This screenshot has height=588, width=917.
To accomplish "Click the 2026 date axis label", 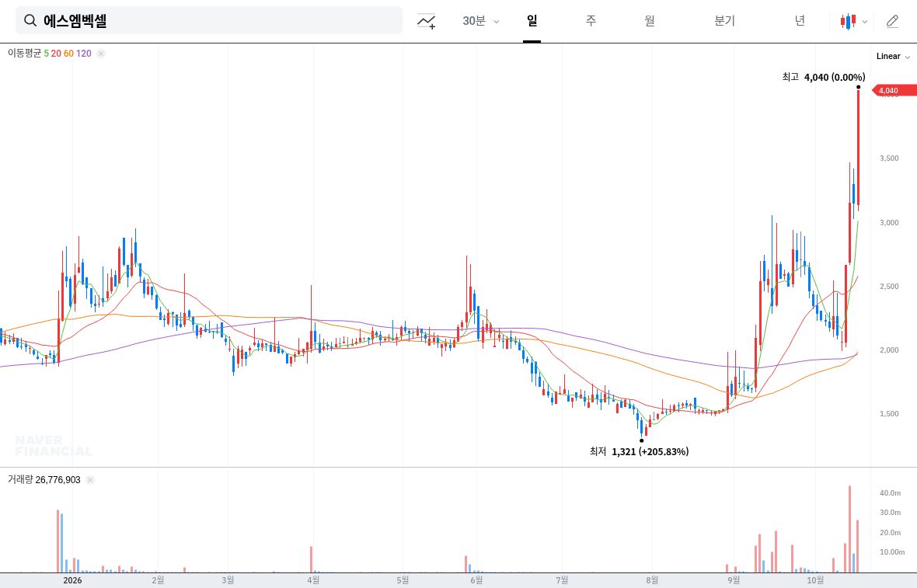I will tap(72, 580).
